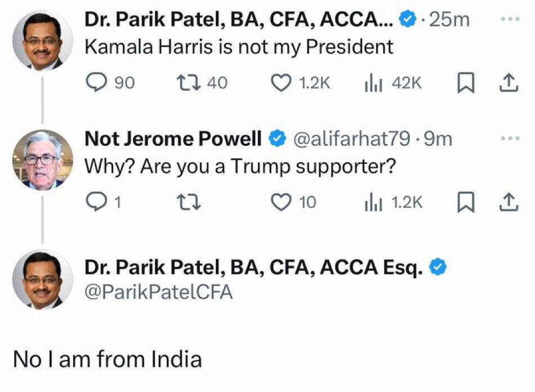Share Not Jerome Powell's reply
The width and height of the screenshot is (535, 392).
tap(509, 202)
